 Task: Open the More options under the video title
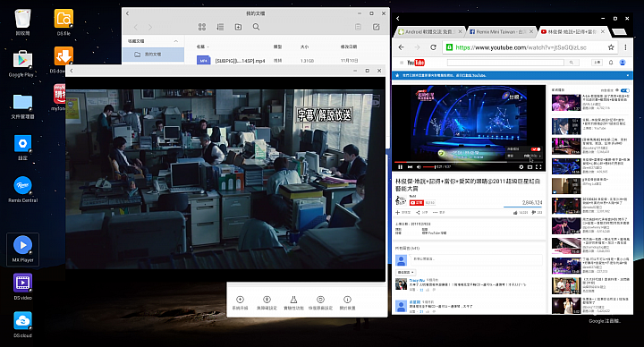pos(438,212)
